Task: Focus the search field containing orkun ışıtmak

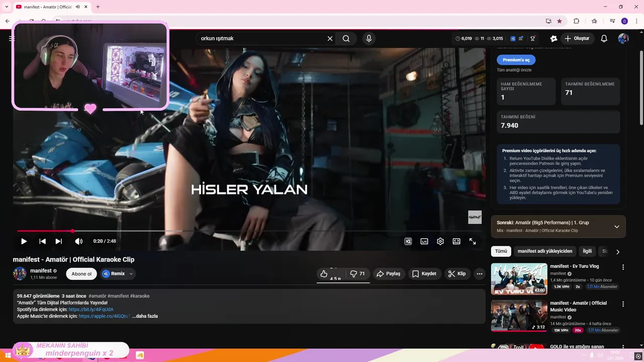Action: point(262,38)
